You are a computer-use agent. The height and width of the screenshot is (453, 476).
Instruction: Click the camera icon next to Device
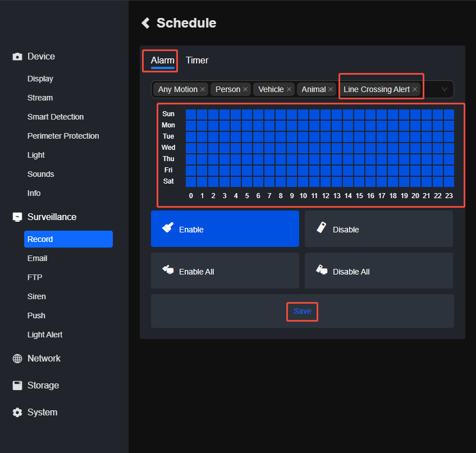(x=17, y=57)
